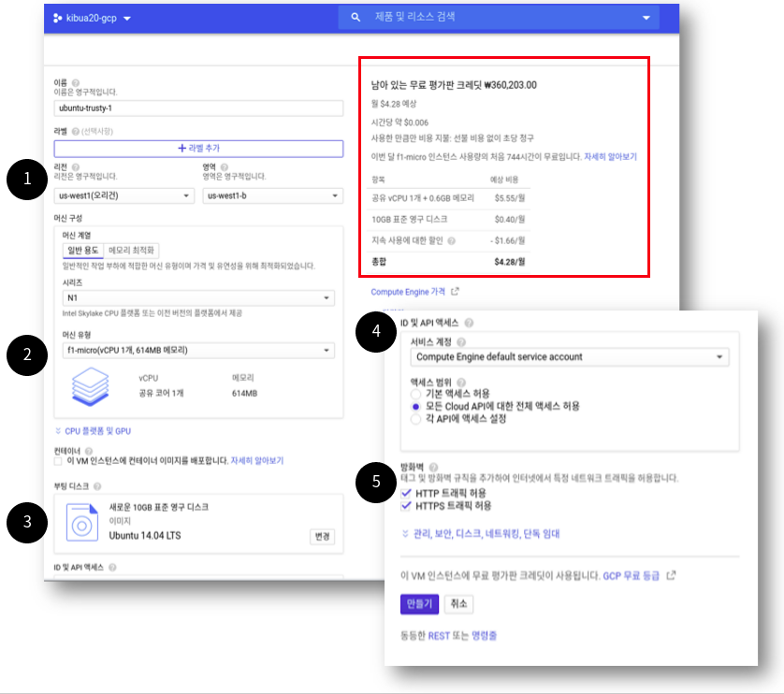Click the 취소 cancel button

point(458,604)
